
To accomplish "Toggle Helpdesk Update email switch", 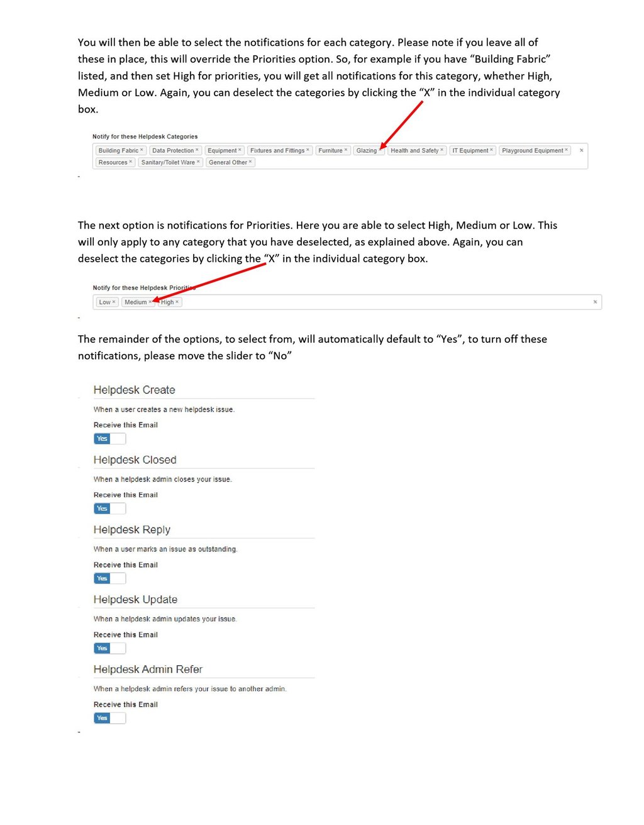I will coord(110,648).
